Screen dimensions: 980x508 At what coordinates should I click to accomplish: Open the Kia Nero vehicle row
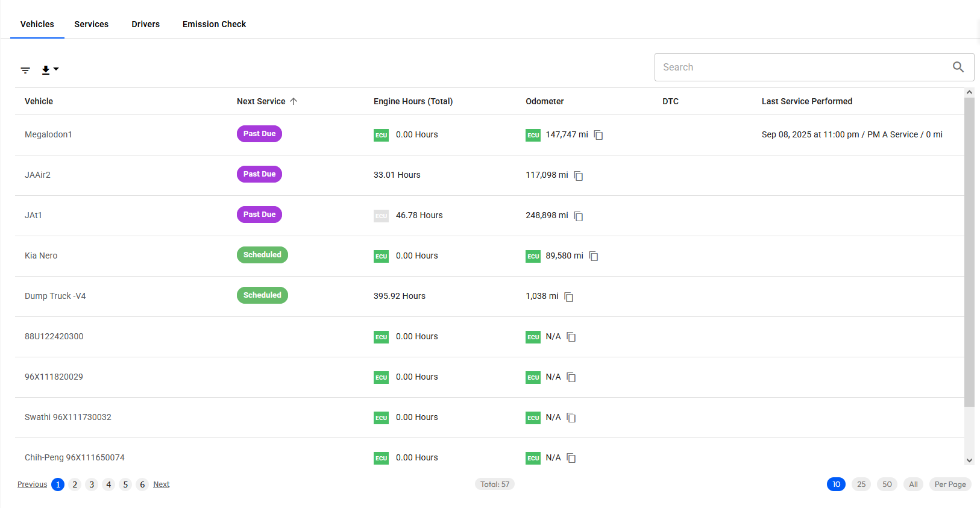point(489,256)
